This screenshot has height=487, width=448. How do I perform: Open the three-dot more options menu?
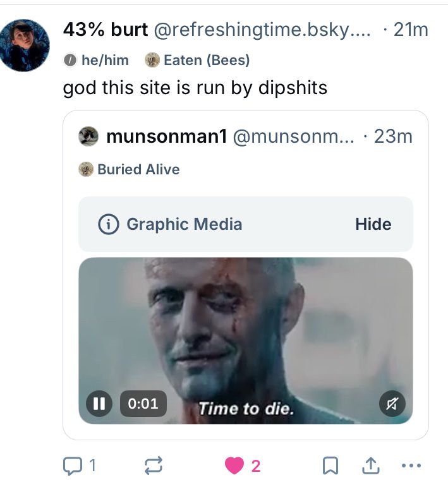point(411,466)
